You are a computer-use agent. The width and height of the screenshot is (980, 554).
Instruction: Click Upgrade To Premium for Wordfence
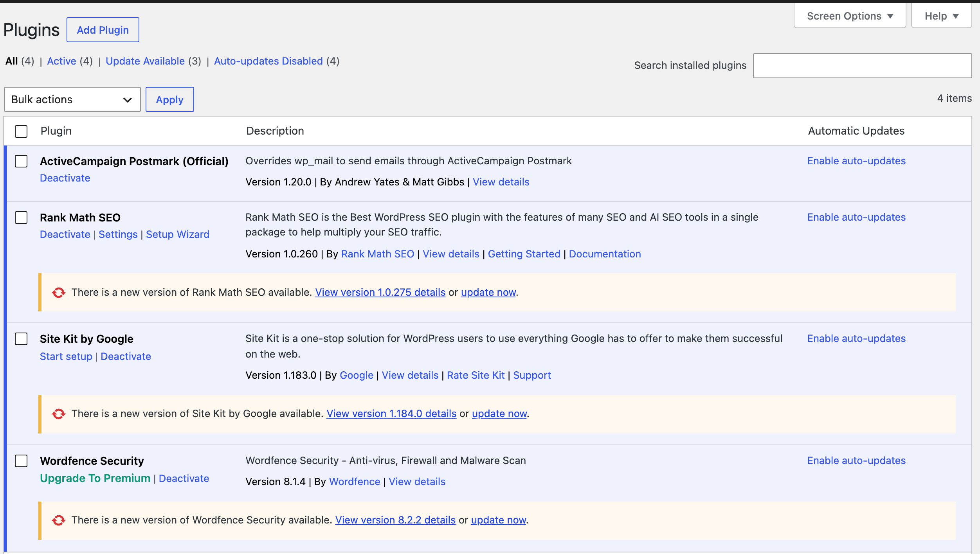(95, 478)
